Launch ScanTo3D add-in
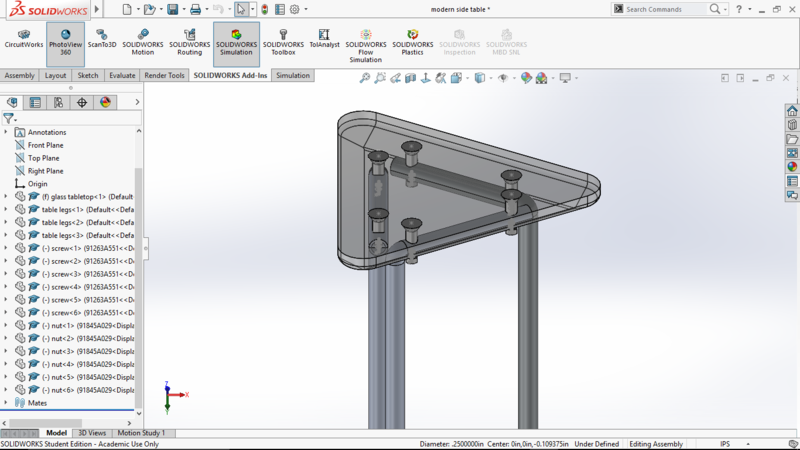 pos(102,39)
